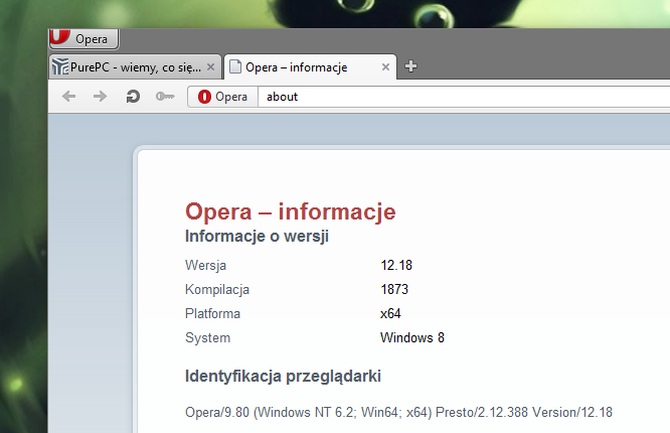670x433 pixels.
Task: Open a new tab with plus button
Action: tap(411, 66)
